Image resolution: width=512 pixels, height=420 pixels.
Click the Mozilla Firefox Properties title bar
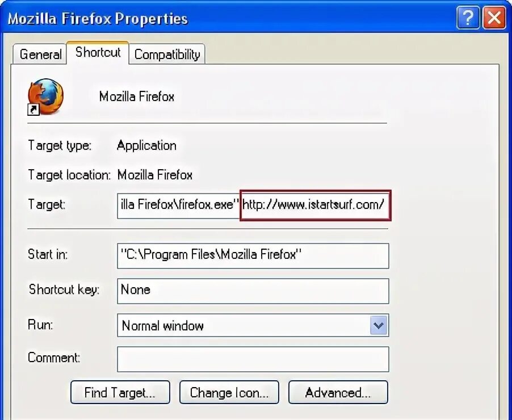point(229,18)
